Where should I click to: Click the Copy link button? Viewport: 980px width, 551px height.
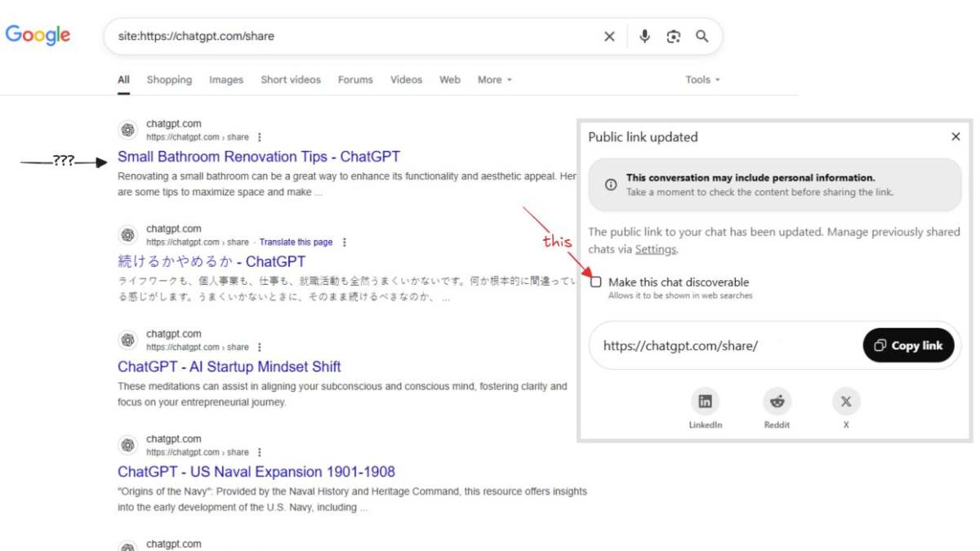click(x=908, y=345)
